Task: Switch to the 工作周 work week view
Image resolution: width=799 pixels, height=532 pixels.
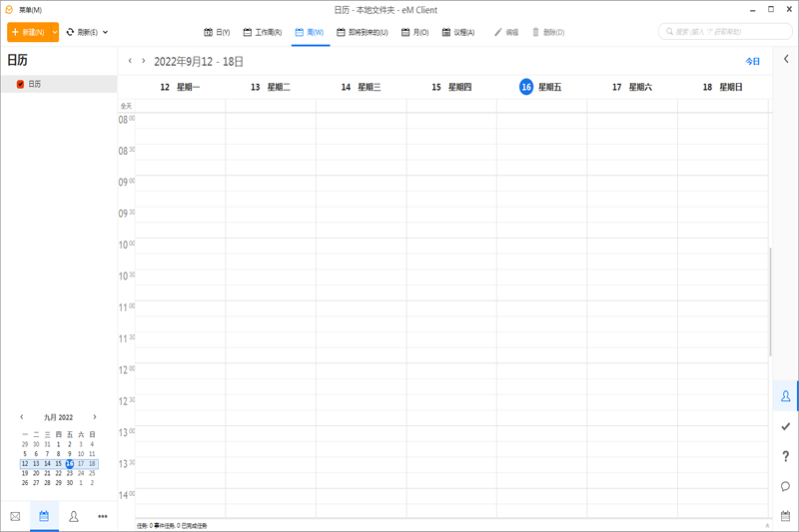Action: [x=262, y=32]
